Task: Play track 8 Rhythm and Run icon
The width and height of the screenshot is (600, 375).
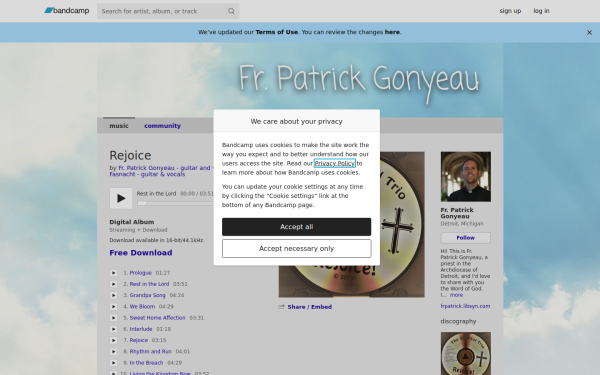Action: coord(113,351)
